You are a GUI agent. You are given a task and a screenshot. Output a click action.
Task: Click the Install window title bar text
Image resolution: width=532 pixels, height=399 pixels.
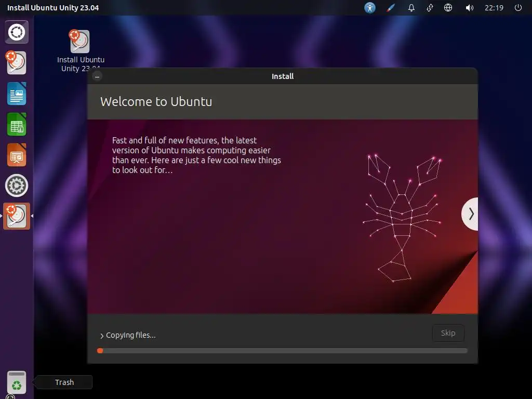(283, 76)
